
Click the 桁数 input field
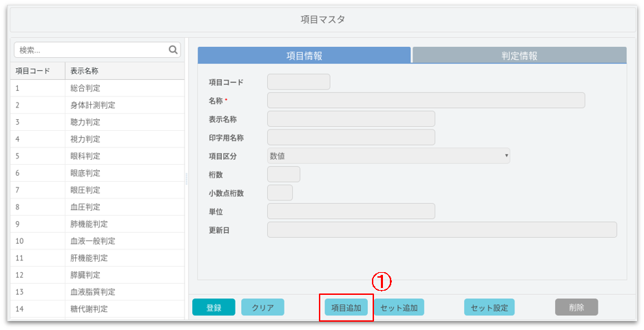(x=283, y=174)
